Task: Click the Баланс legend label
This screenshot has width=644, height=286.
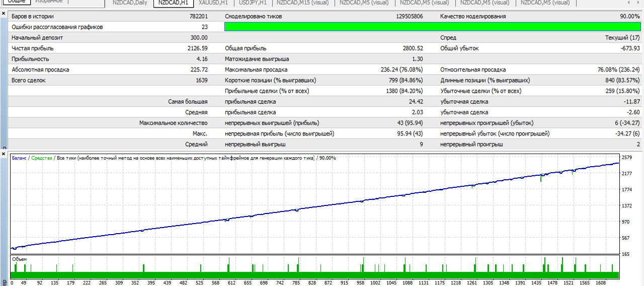Action: pyautogui.click(x=19, y=158)
